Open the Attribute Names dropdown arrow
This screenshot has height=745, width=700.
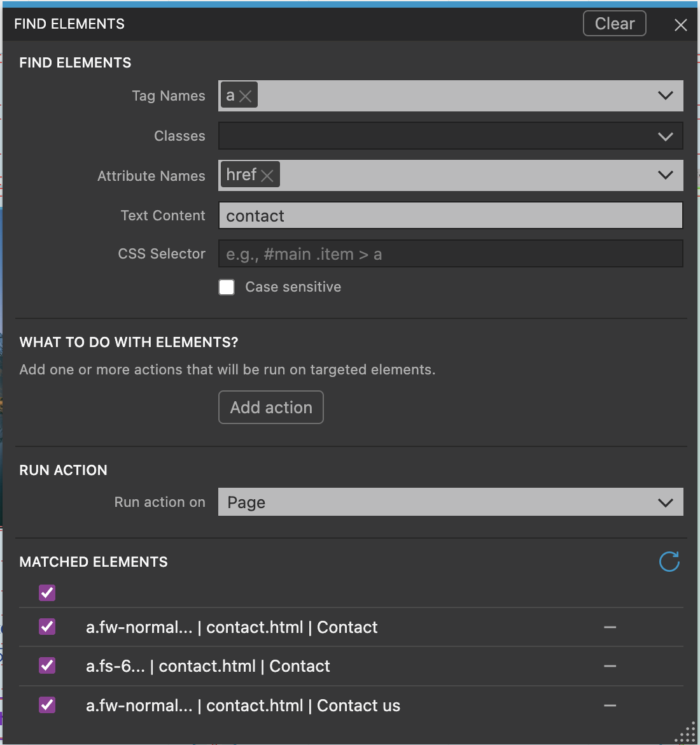click(x=665, y=176)
